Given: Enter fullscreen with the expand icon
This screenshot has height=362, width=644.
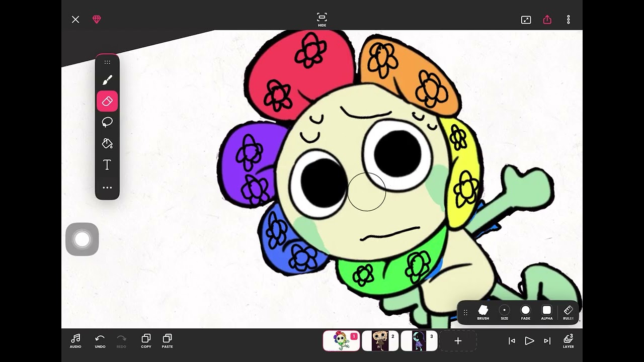Looking at the screenshot, I should (526, 20).
